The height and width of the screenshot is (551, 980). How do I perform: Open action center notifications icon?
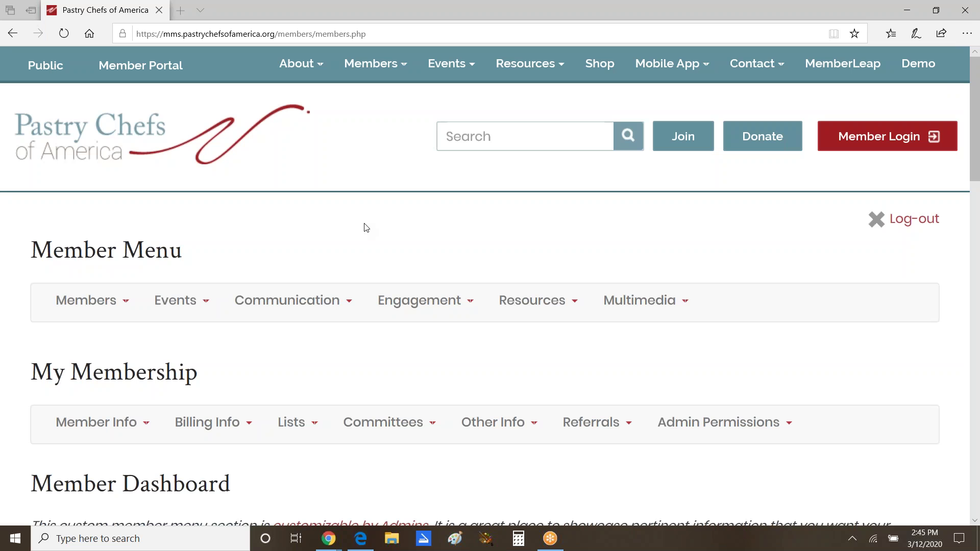[x=959, y=538]
